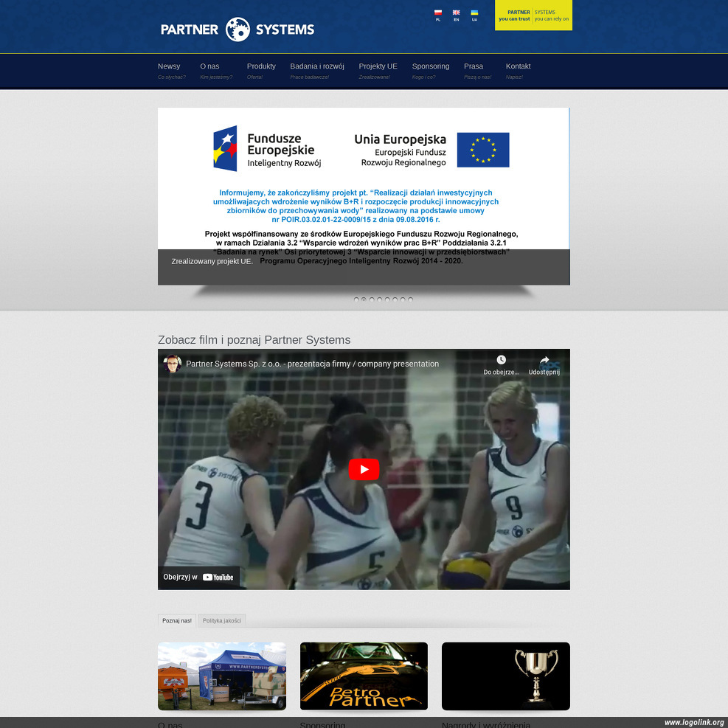Select the first slider pagination dot
This screenshot has height=728, width=728.
point(356,299)
